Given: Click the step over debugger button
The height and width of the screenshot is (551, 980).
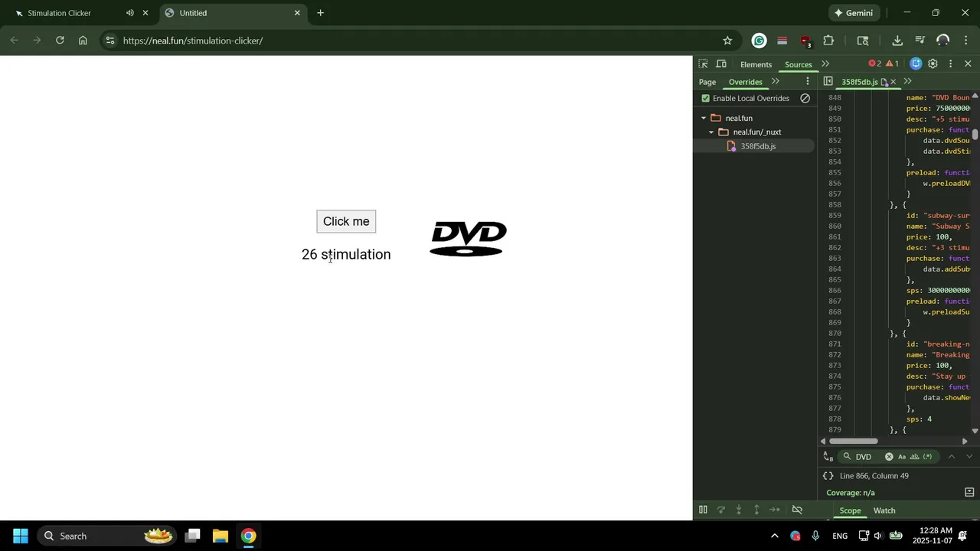Looking at the screenshot, I should pyautogui.click(x=720, y=510).
